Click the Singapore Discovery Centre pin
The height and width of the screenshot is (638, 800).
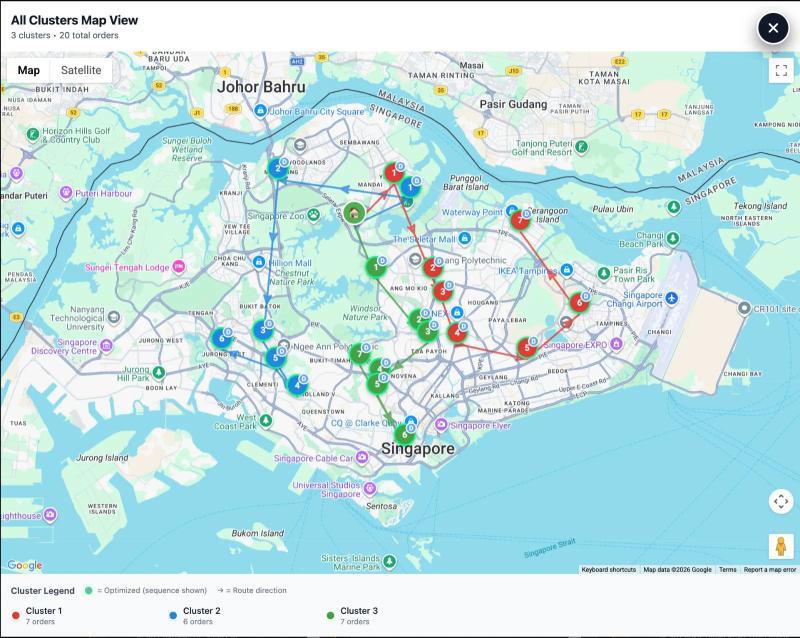[106, 346]
